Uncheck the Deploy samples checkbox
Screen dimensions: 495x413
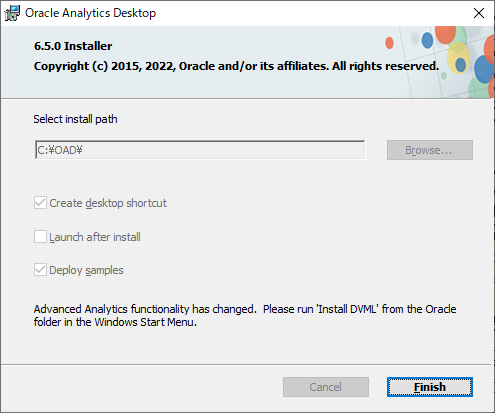click(x=40, y=270)
